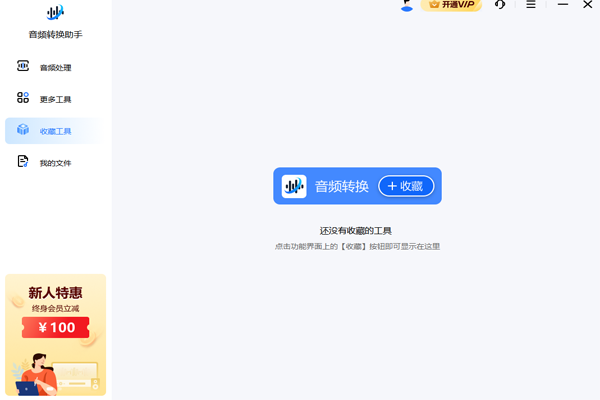Click the app logo above 音频转换助手
Screen dimensions: 600x400
pyautogui.click(x=55, y=14)
